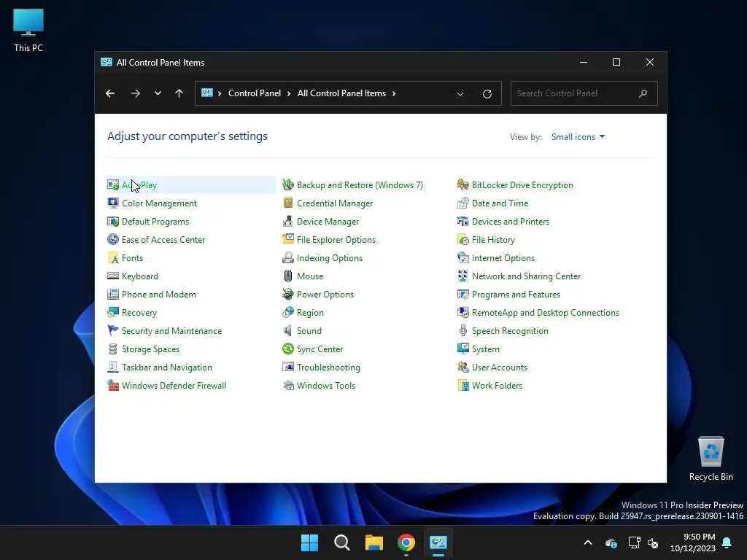Select the Recycle Bin desktop icon
Image resolution: width=747 pixels, height=560 pixels.
point(711,458)
